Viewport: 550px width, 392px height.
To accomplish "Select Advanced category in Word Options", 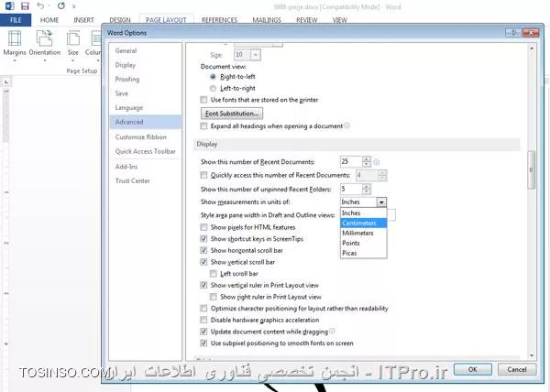I will click(145, 122).
